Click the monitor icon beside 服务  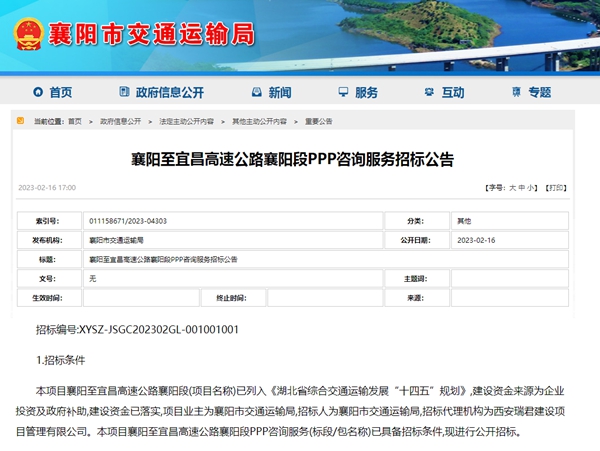pos(343,92)
